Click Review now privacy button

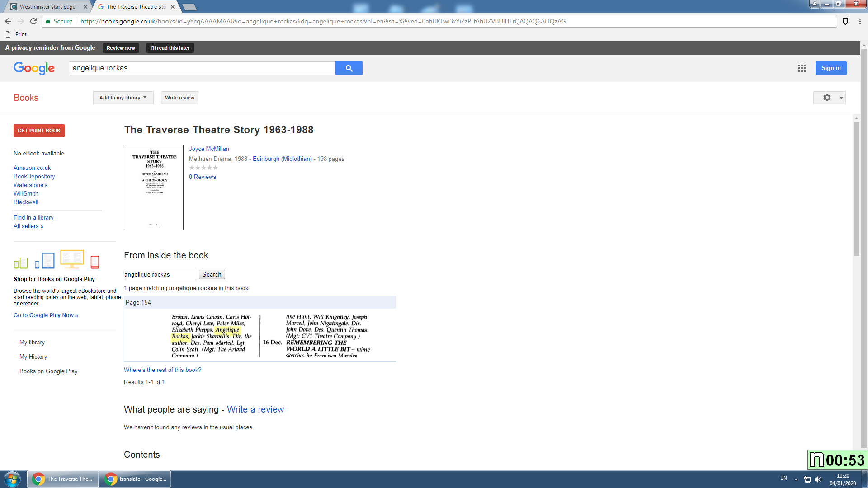tap(121, 48)
